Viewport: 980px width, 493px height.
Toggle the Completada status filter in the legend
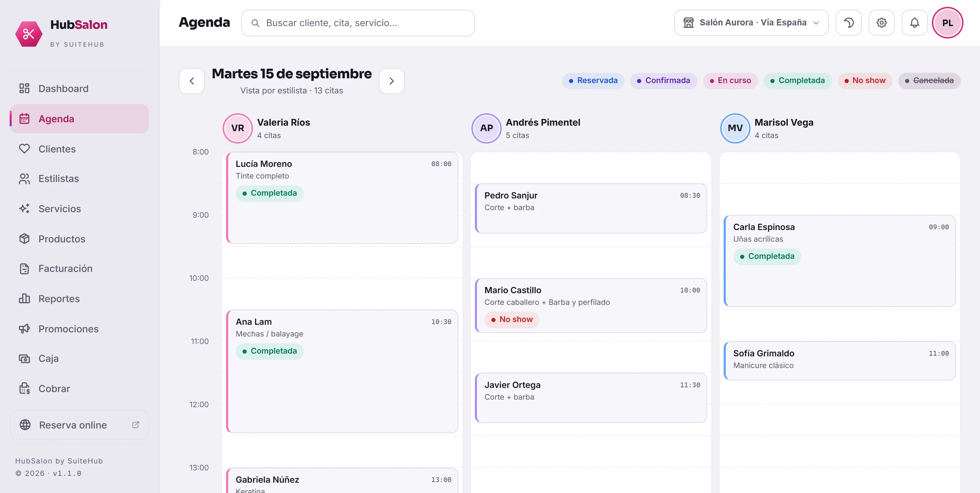(798, 81)
